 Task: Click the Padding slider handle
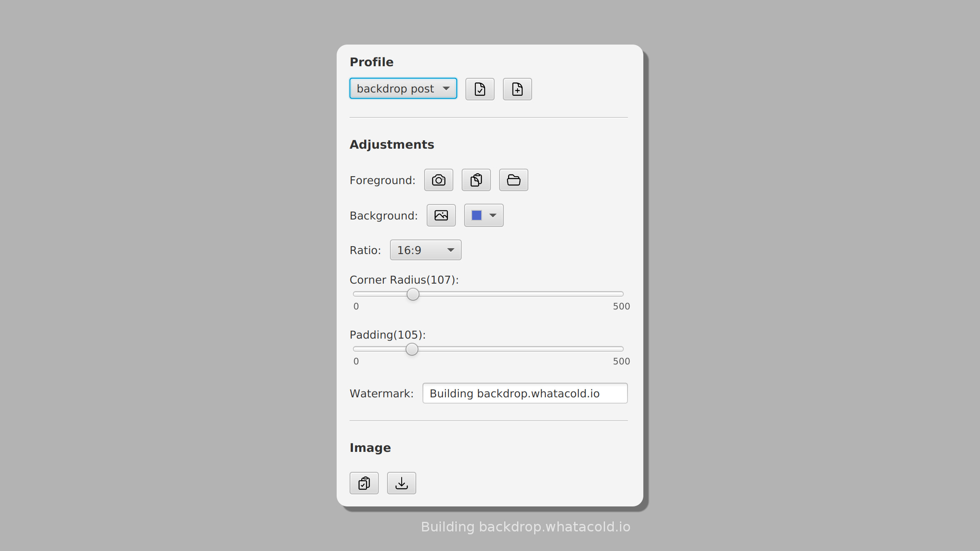tap(412, 349)
